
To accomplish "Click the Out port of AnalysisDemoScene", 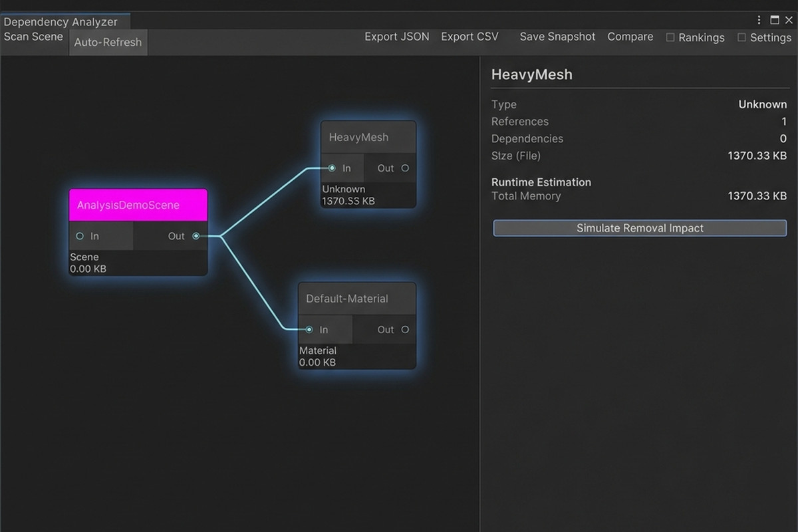I will [196, 236].
